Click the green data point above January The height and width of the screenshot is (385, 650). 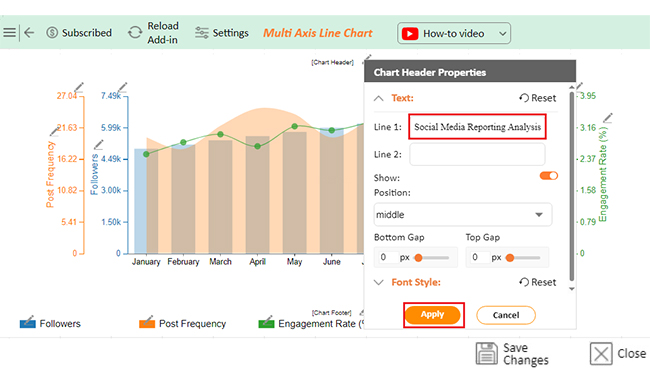click(146, 154)
